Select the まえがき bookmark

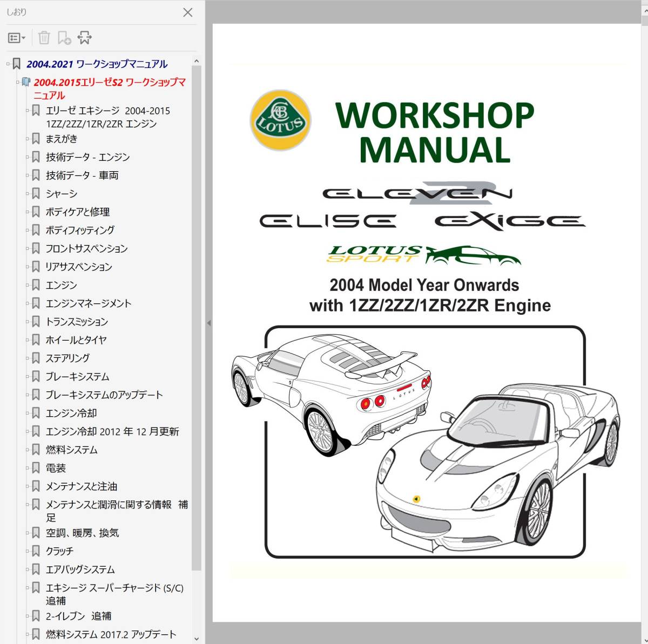[62, 139]
